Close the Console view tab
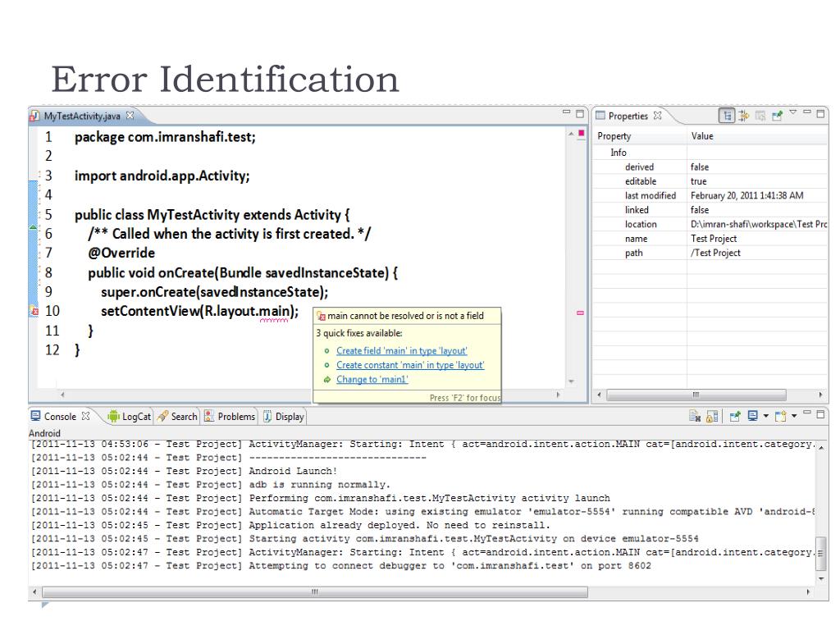Screen dimensions: 840x630 click(x=85, y=416)
